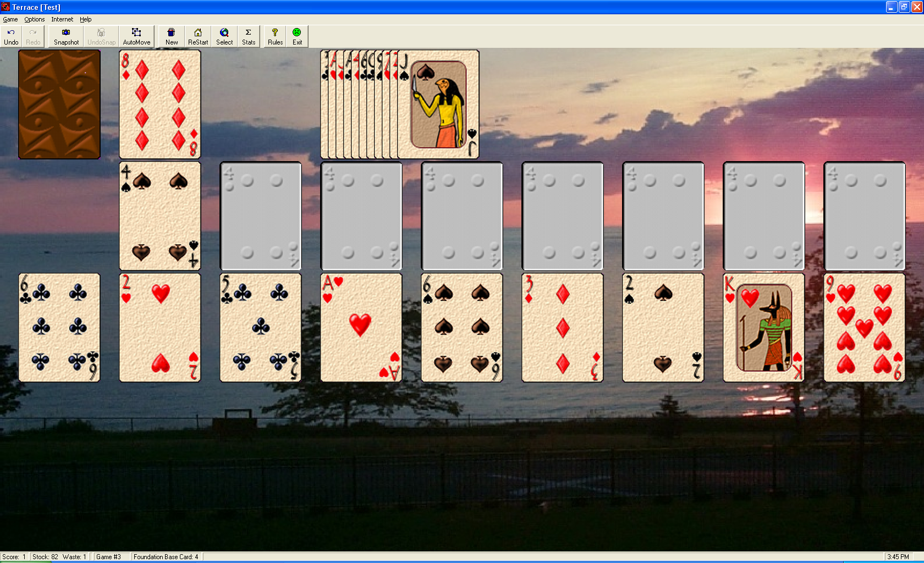Start a New game from toolbar
Image resolution: width=924 pixels, height=563 pixels.
172,36
